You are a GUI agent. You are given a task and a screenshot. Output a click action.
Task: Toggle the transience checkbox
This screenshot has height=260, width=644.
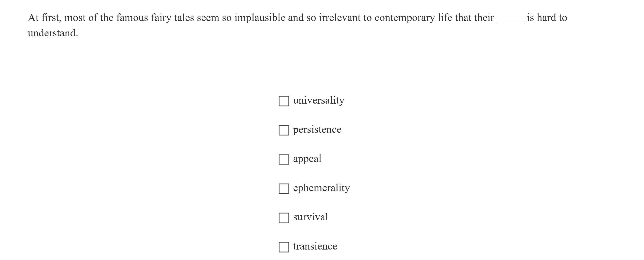[x=284, y=247]
